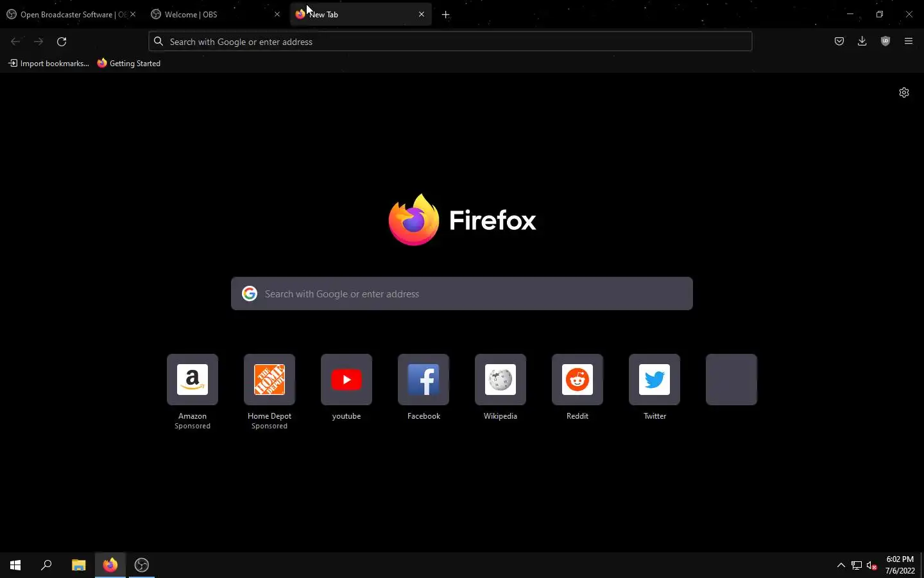Click Import bookmarks in bookmarks bar

tap(49, 63)
